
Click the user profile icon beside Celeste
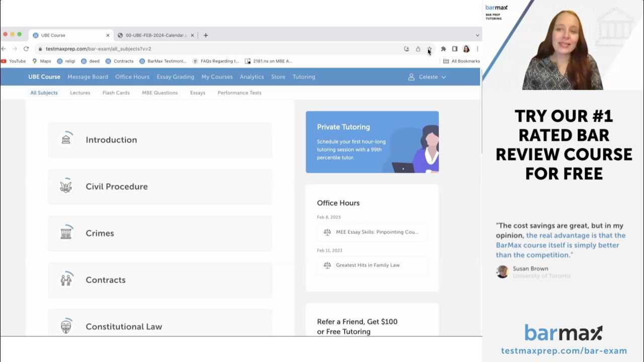click(411, 77)
